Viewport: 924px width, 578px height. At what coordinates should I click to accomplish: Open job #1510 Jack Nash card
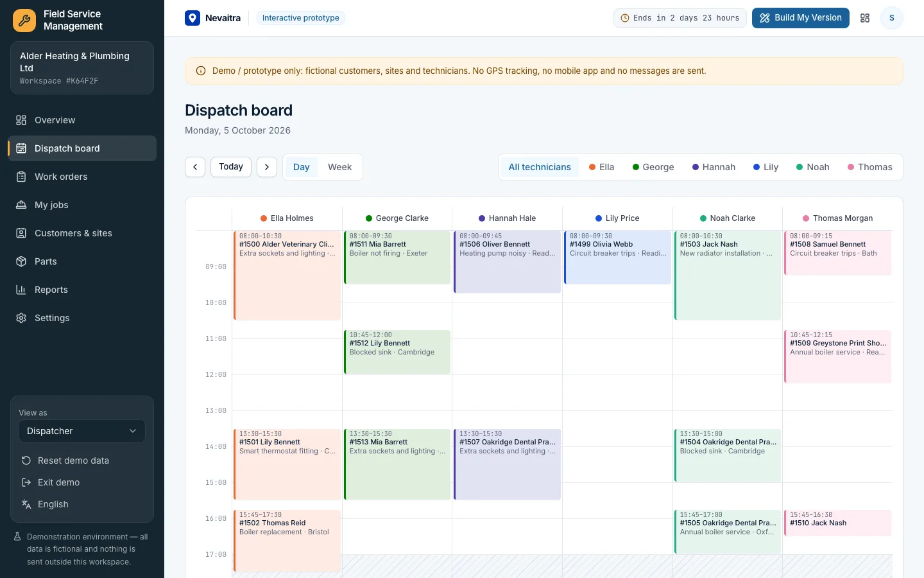click(838, 523)
